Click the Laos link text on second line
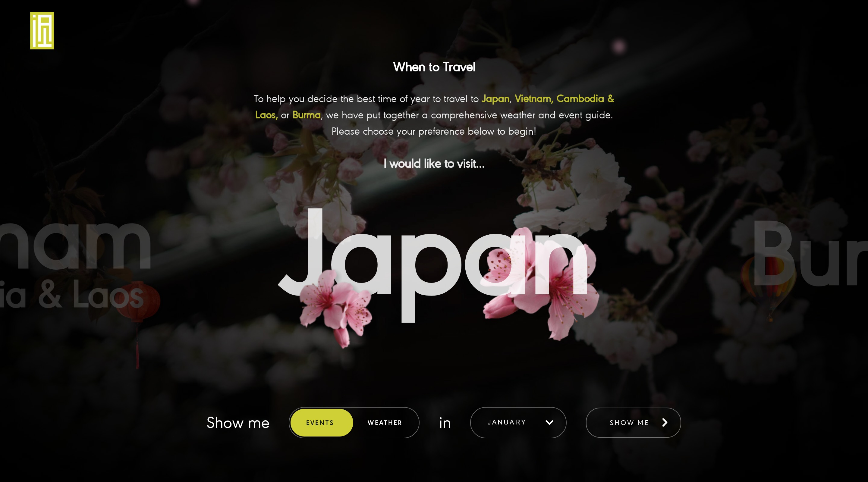 (x=266, y=115)
